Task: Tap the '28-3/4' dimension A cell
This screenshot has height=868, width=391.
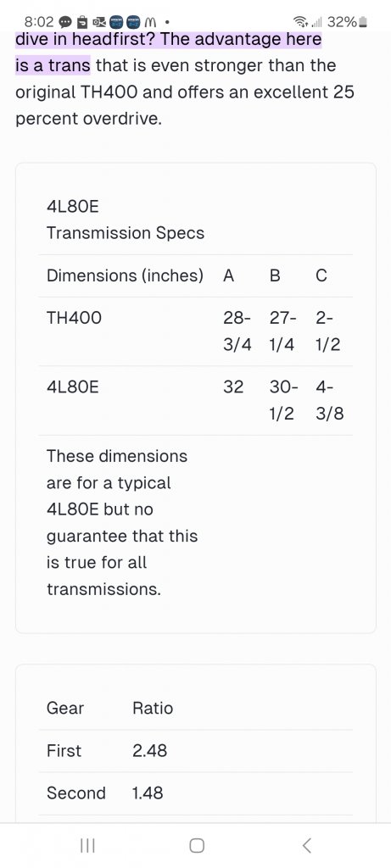Action: click(x=237, y=331)
